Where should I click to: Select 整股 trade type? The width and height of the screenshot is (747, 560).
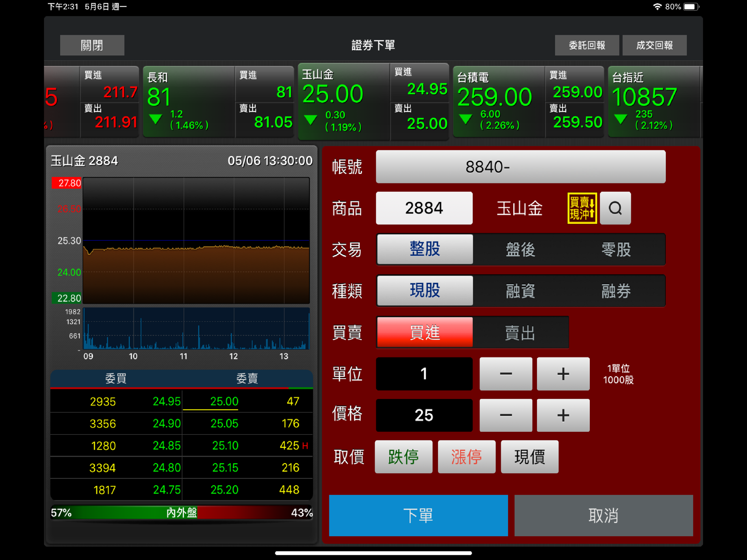coord(425,249)
